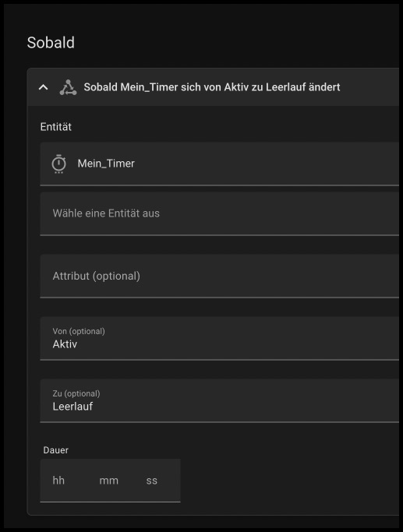Click the stopwatch icon beside Mein_Timer
Viewport: 403px width, 532px height.
58,164
